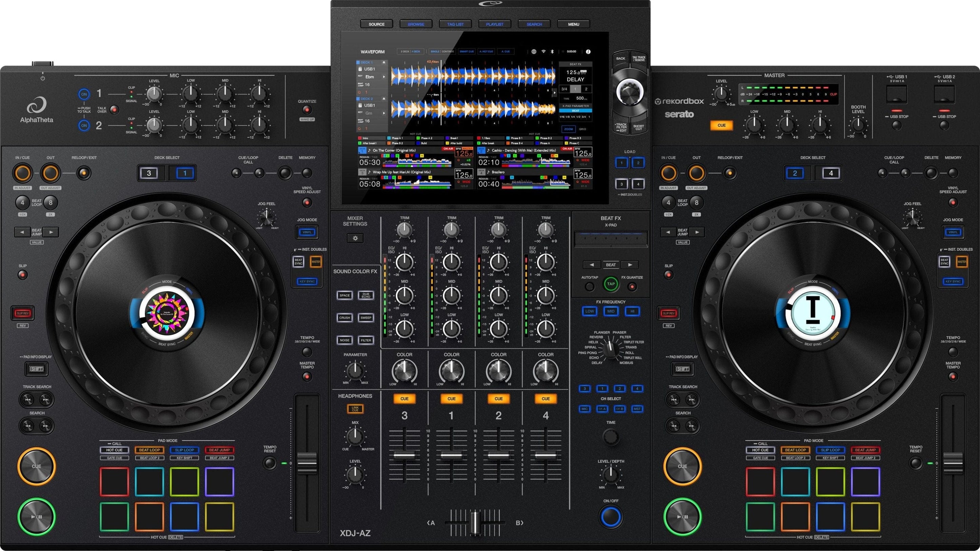
Task: Tap the Wi-Fi icon on the touchscreen status bar
Action: coord(544,52)
